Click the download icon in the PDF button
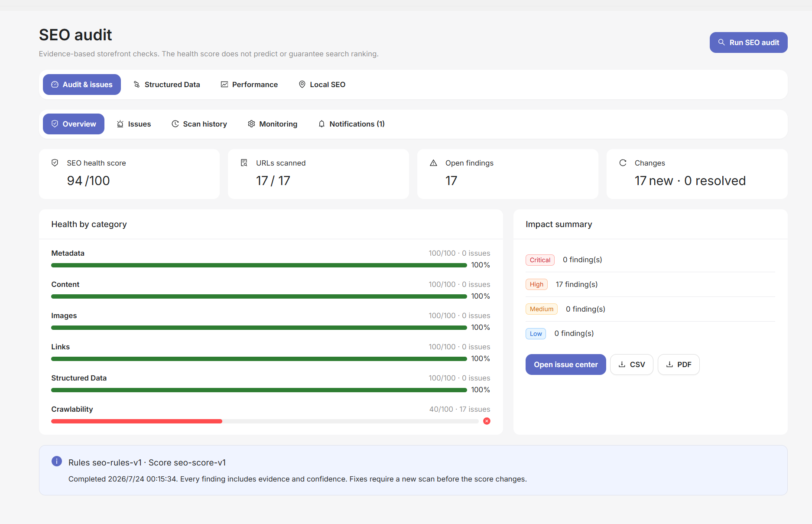 (x=669, y=365)
